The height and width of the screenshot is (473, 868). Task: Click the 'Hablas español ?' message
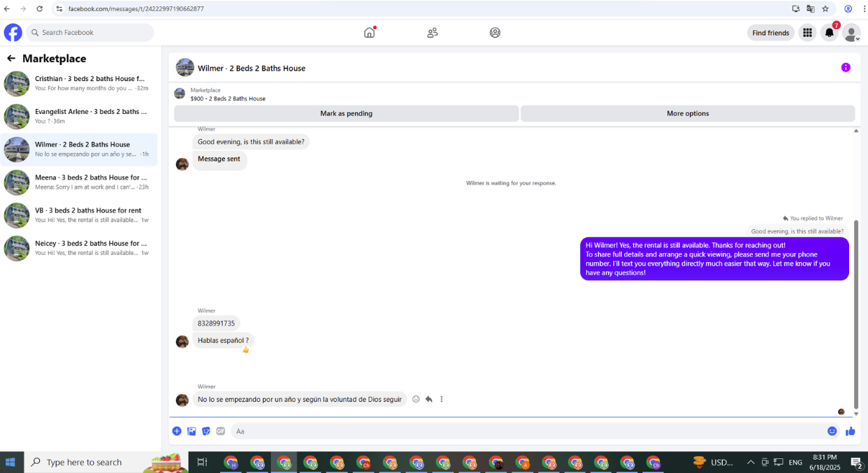[223, 340]
